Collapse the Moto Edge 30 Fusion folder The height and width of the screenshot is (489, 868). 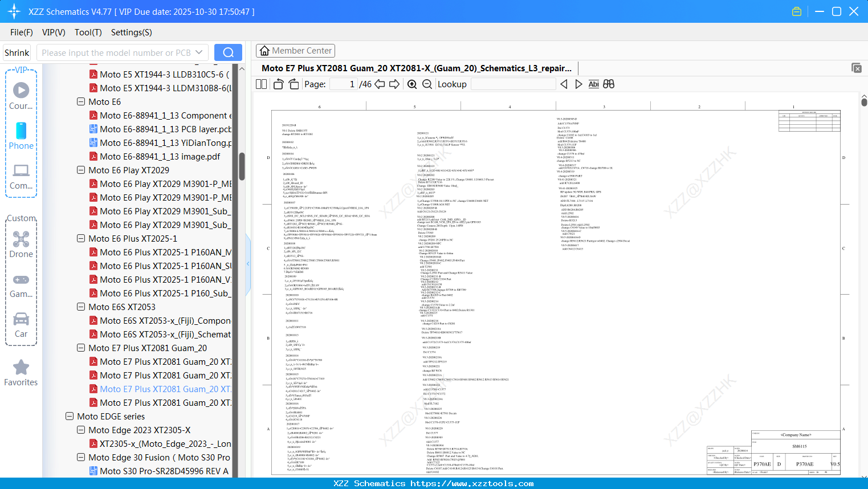click(81, 458)
